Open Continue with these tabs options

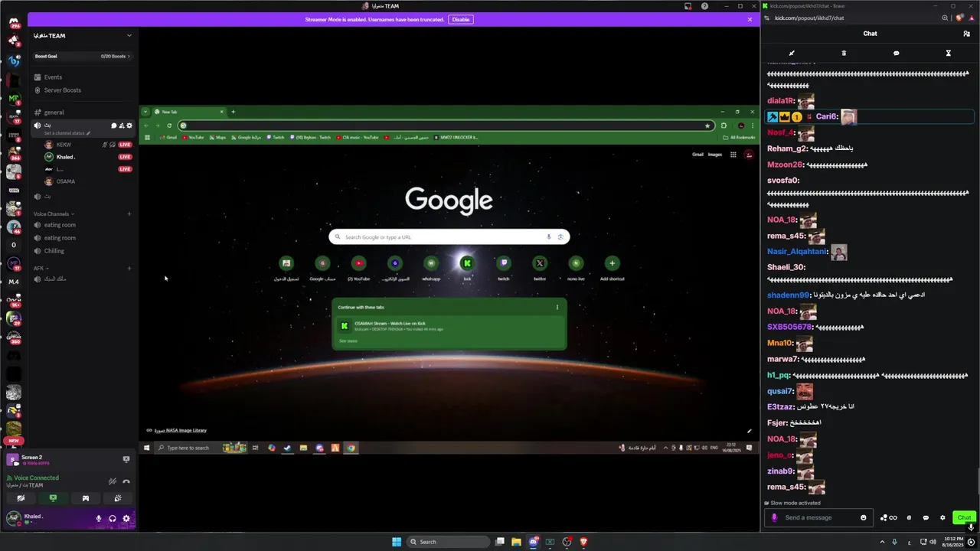pyautogui.click(x=557, y=307)
